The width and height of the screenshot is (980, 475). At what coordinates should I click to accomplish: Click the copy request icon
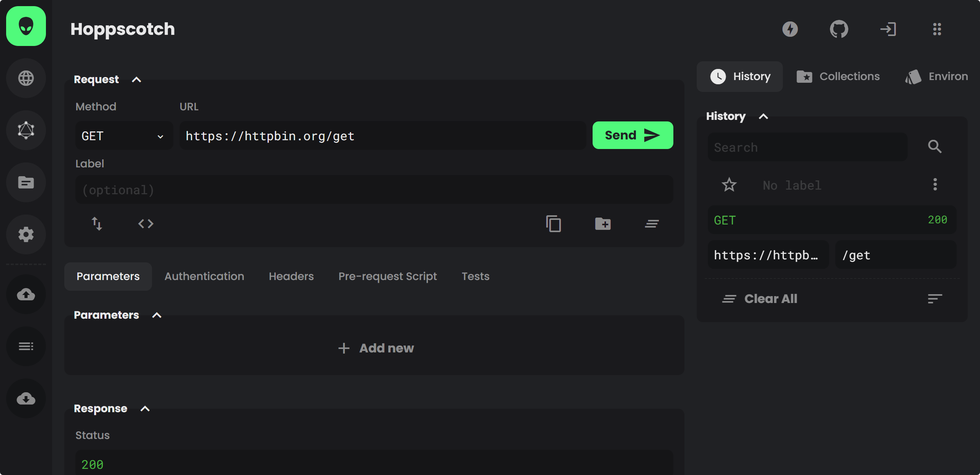click(x=554, y=223)
